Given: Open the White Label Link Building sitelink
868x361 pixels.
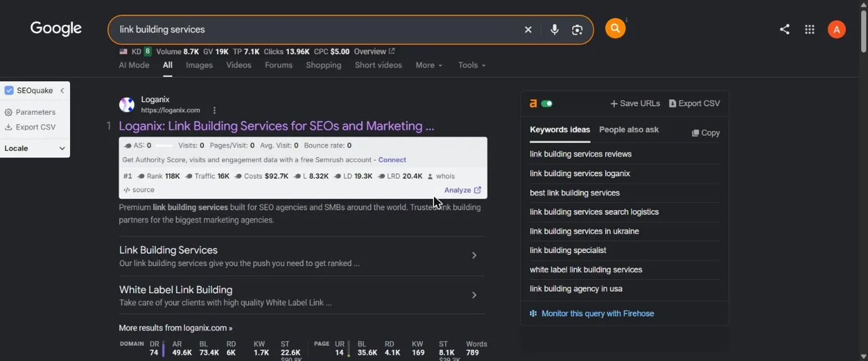Looking at the screenshot, I should 175,290.
